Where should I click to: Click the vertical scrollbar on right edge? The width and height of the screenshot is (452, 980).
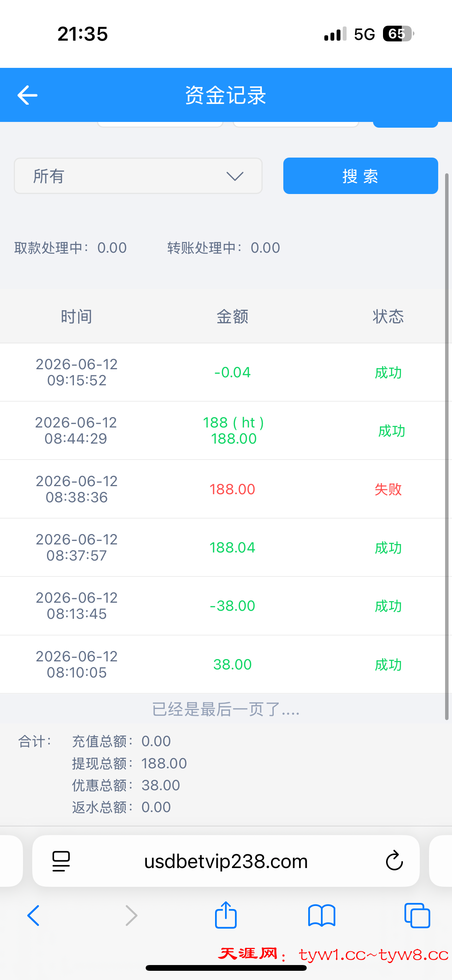coord(447,447)
